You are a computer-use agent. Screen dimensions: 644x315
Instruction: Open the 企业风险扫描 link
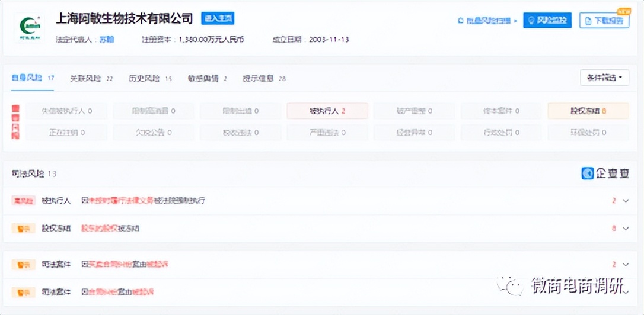coord(489,21)
